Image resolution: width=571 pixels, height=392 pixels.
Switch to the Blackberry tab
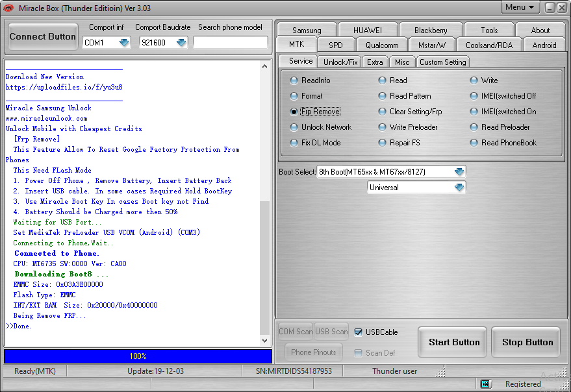(431, 31)
